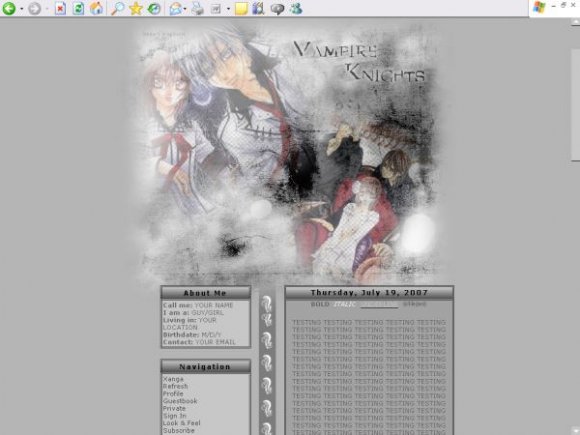This screenshot has width=580, height=435.
Task: Click the 'Call me: YOUR NAME' line
Action: pyautogui.click(x=198, y=305)
